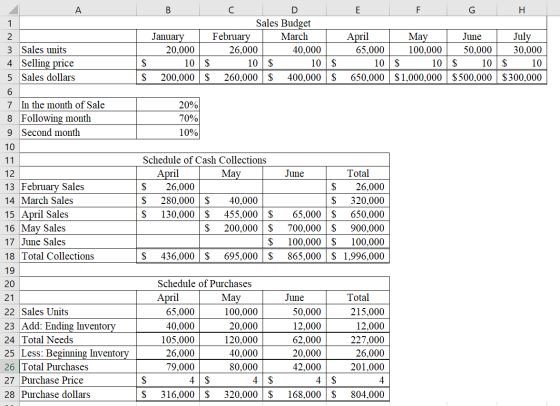The width and height of the screenshot is (560, 406).
Task: Select the Purchase dollars label
Action: tap(78, 394)
